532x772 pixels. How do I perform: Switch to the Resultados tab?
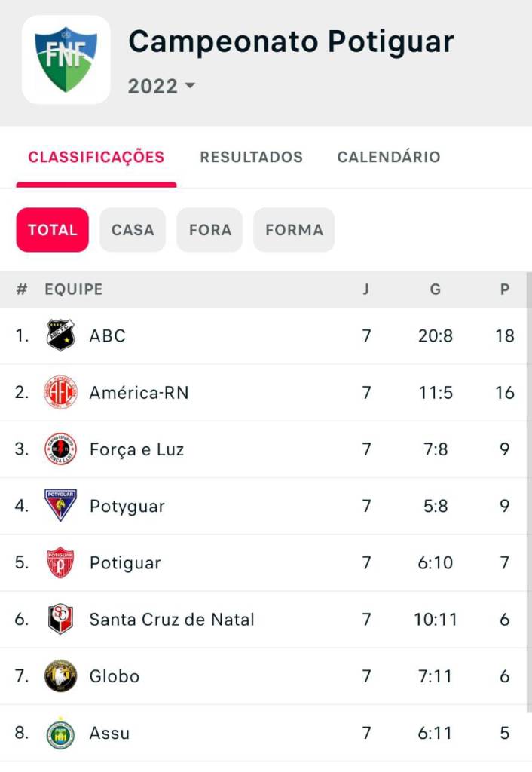[x=251, y=157]
